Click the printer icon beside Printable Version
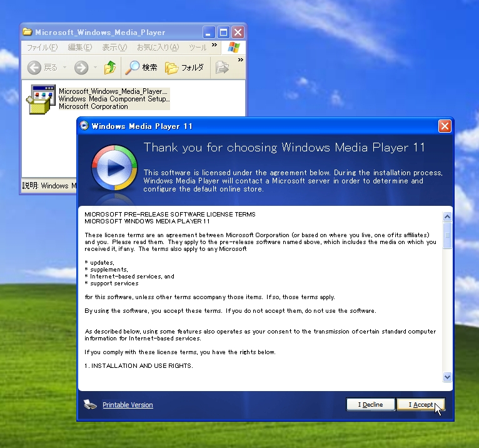 [90, 404]
